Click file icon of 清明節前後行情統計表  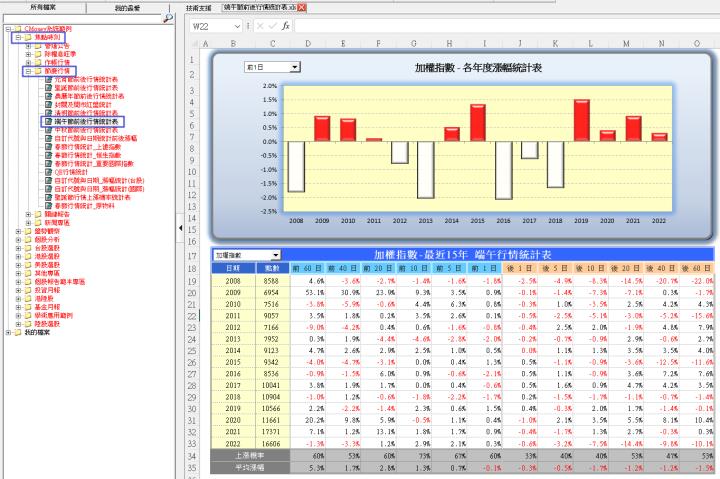click(x=48, y=113)
